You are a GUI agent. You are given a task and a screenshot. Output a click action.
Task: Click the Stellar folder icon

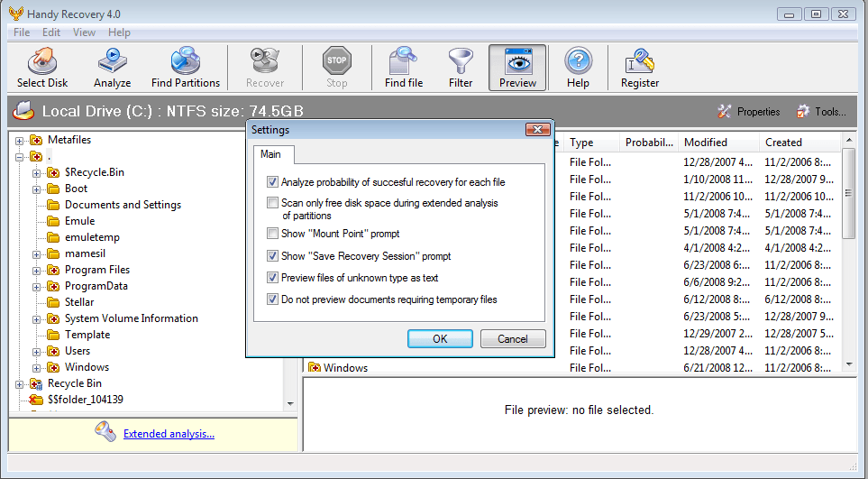[x=53, y=302]
